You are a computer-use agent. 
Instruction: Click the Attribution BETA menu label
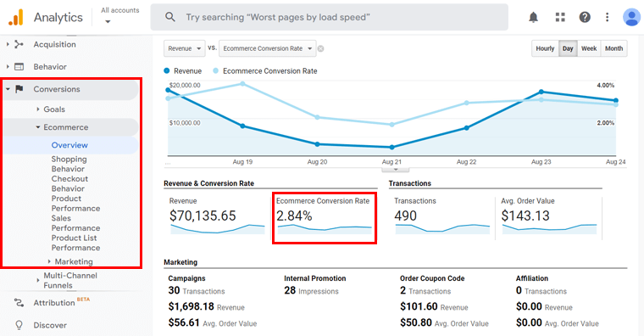[62, 302]
